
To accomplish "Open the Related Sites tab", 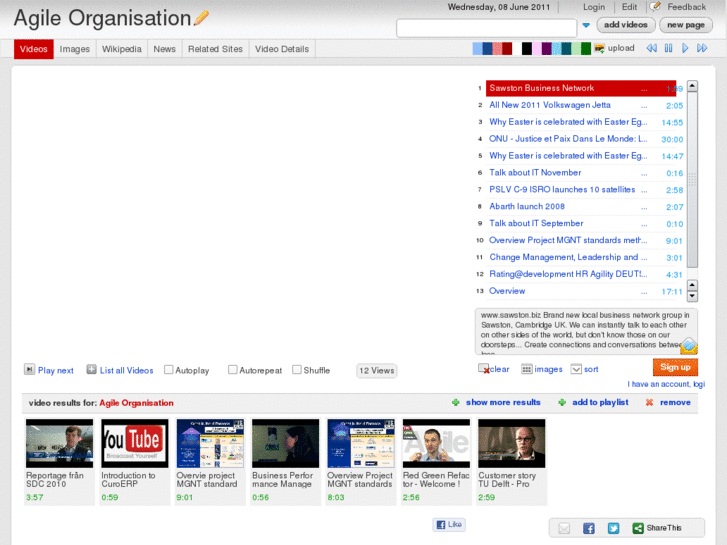I will point(215,49).
